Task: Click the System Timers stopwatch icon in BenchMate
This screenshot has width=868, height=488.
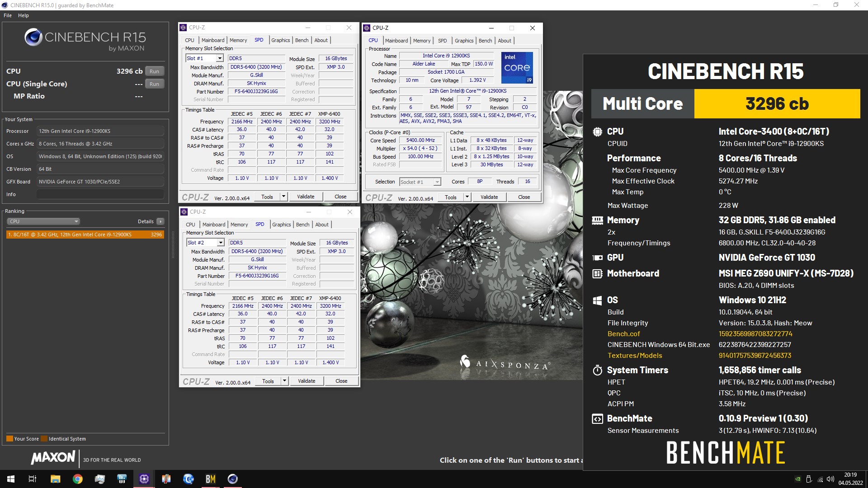Action: tap(597, 371)
